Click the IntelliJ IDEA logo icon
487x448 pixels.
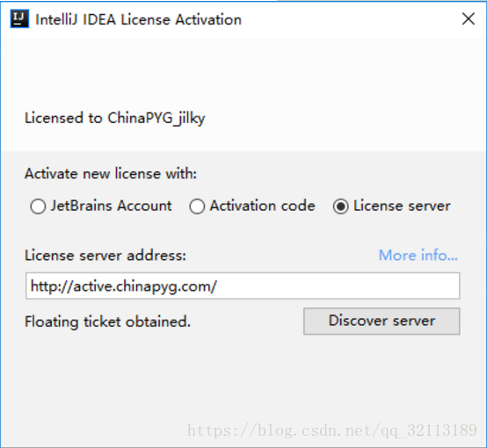(19, 19)
